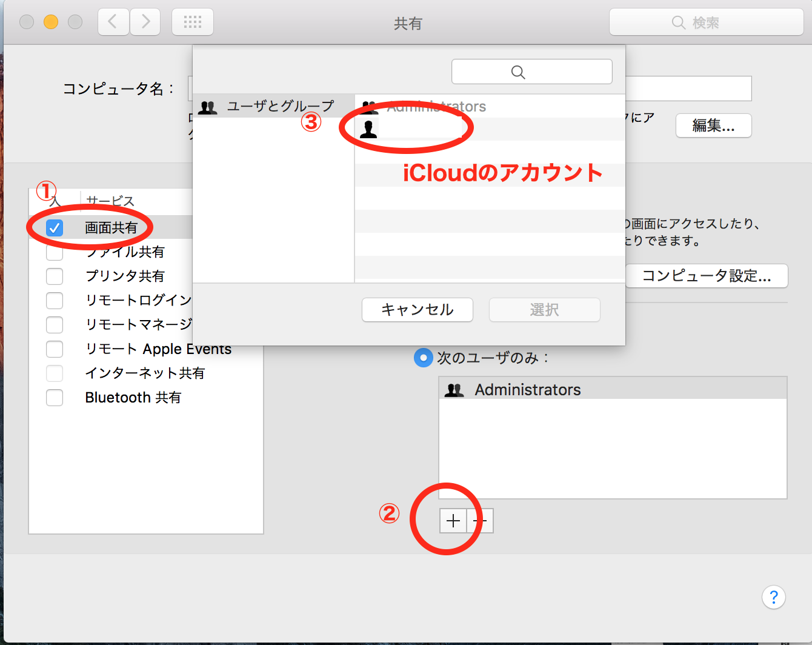Screen dimensions: 812x645
Task: Enable the プリンタ共有 checkbox
Action: point(55,276)
